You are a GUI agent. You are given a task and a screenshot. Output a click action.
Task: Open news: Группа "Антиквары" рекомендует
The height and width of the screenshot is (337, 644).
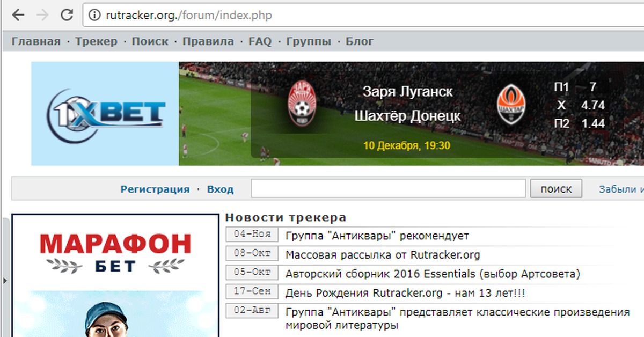tap(377, 236)
